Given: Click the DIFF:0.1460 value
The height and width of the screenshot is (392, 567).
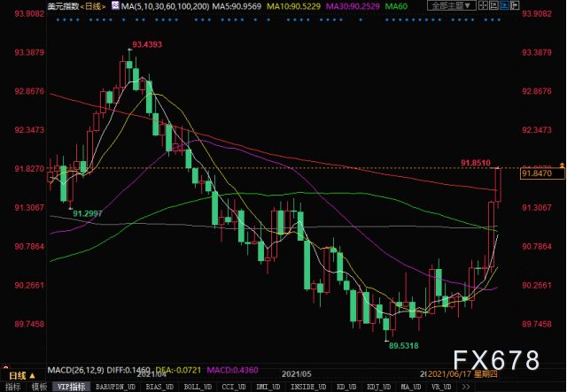Looking at the screenshot, I should [128, 370].
